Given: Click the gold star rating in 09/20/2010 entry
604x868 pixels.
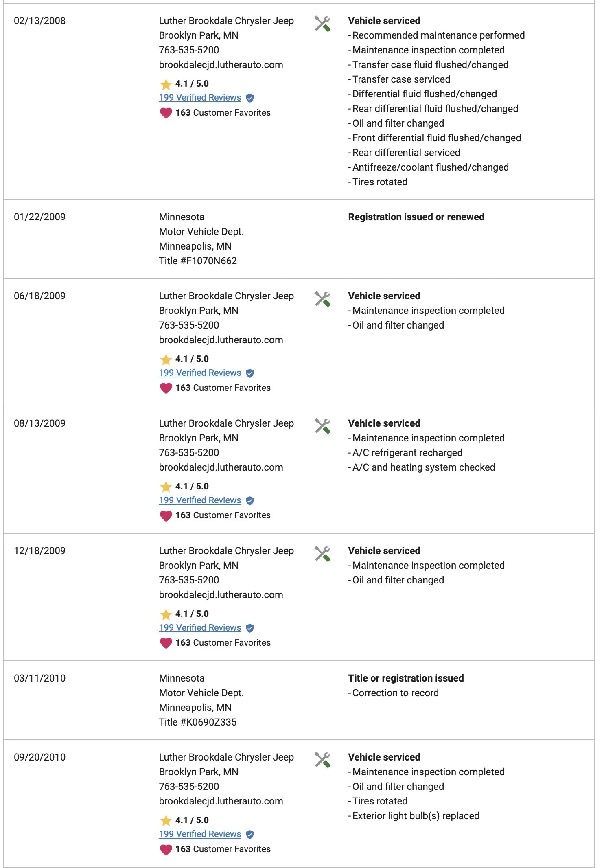Looking at the screenshot, I should click(166, 820).
